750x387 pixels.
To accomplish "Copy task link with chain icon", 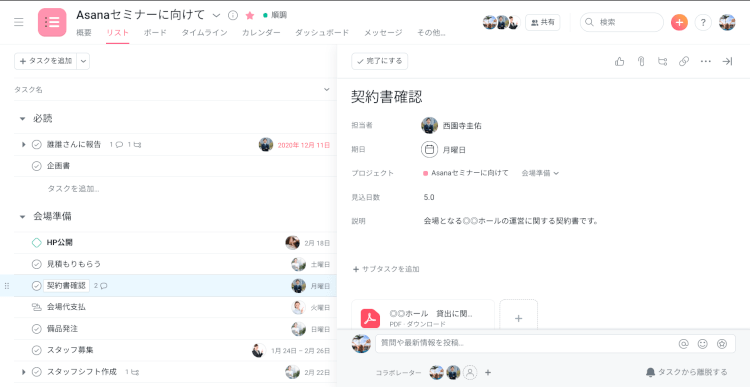I will pyautogui.click(x=684, y=61).
